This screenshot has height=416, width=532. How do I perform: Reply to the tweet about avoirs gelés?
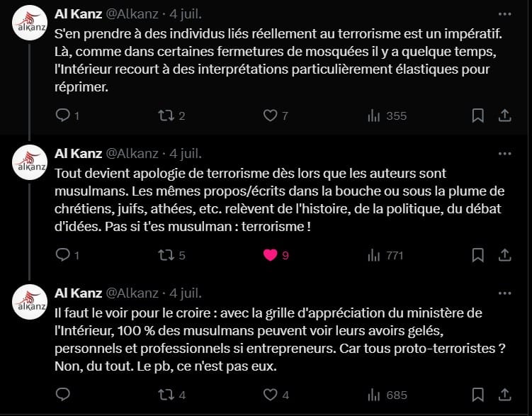tap(63, 395)
